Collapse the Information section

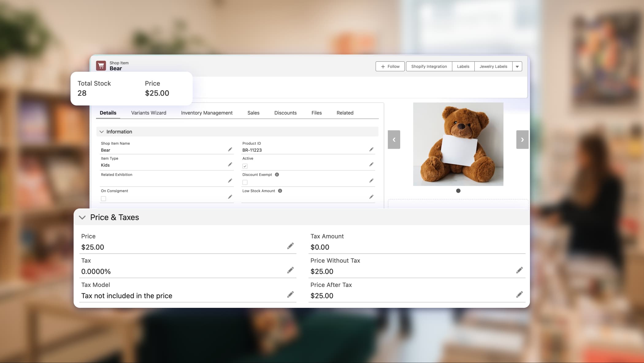102,132
